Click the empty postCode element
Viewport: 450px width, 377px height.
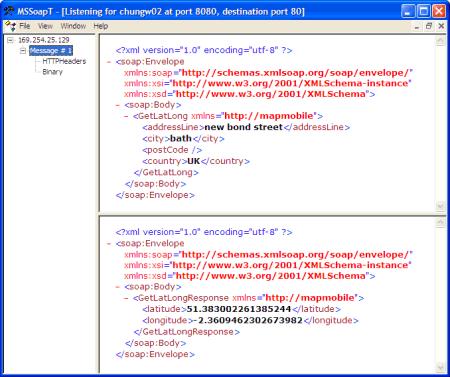coord(172,150)
